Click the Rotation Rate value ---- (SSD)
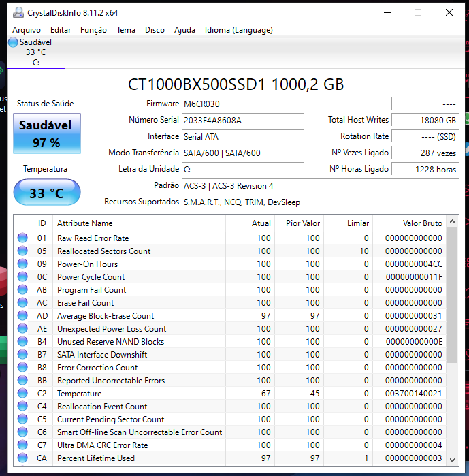469x476 pixels. pos(425,137)
